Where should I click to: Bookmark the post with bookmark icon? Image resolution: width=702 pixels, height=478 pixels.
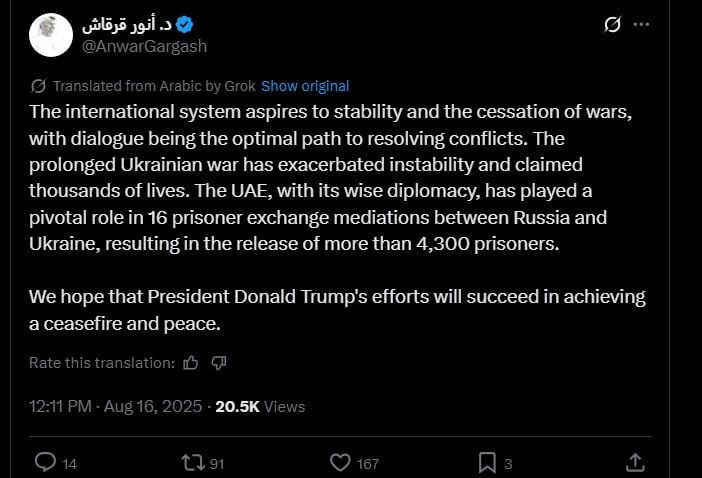pos(487,462)
